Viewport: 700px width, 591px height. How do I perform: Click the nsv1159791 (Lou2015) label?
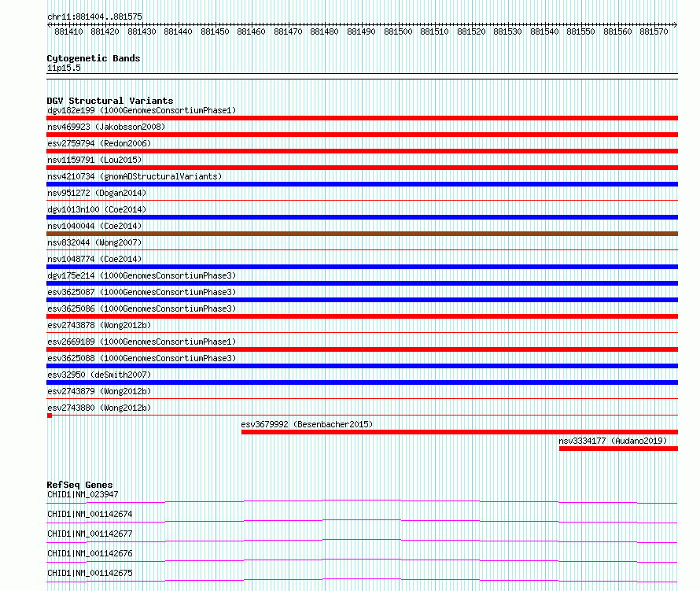(x=94, y=160)
